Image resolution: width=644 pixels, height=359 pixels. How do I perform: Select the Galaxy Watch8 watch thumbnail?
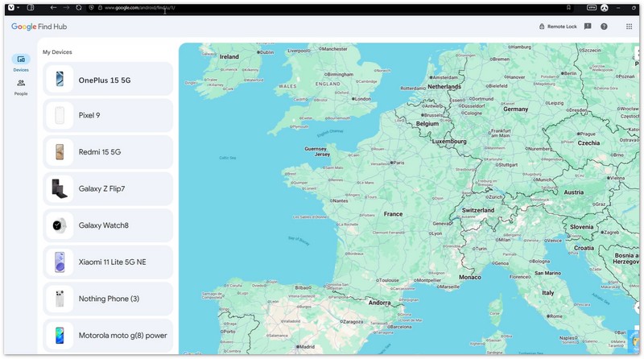(60, 225)
